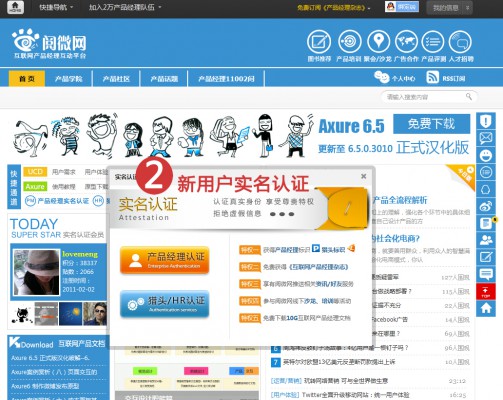503x400 pixels.
Task: Click the map pin 聚会/沙龙 icon
Action: tap(378, 42)
